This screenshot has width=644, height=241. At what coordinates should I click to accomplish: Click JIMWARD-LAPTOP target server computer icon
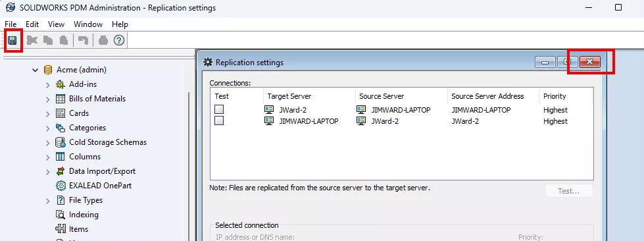tap(269, 121)
